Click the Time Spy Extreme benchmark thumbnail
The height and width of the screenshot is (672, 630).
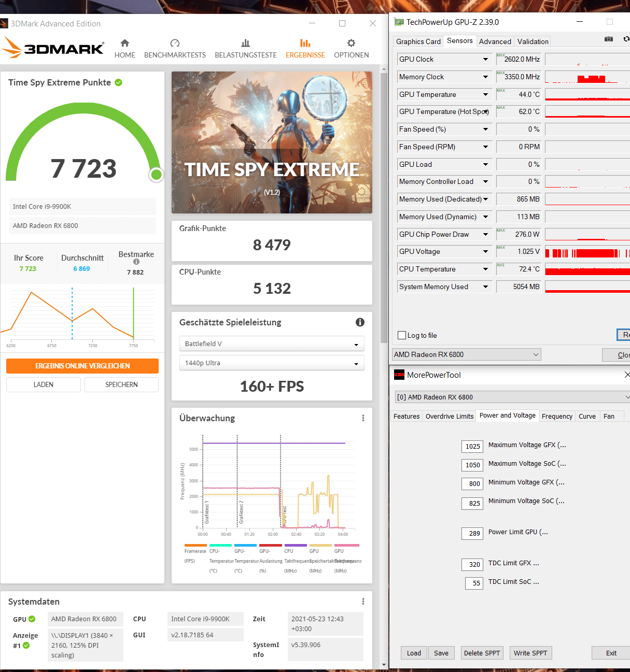(272, 142)
